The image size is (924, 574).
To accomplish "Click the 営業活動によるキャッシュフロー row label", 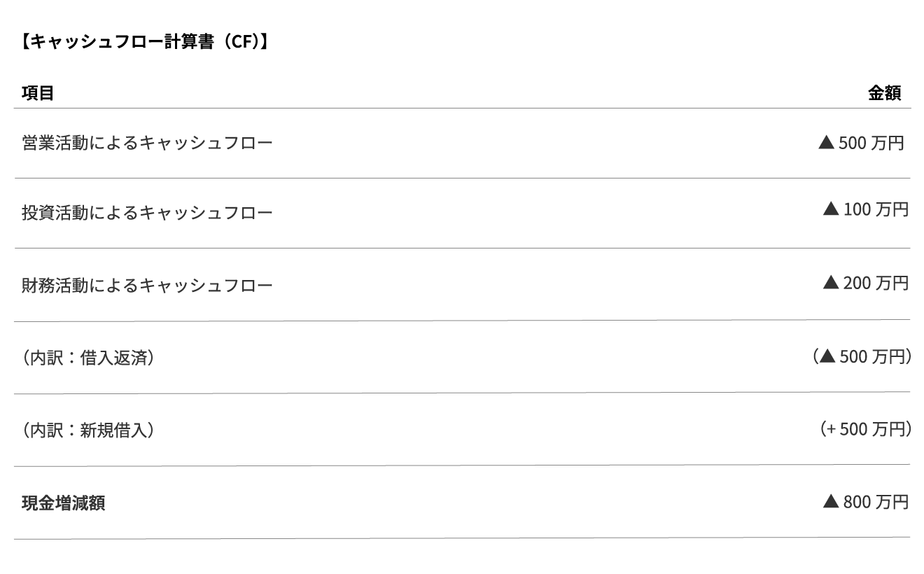I will (147, 143).
